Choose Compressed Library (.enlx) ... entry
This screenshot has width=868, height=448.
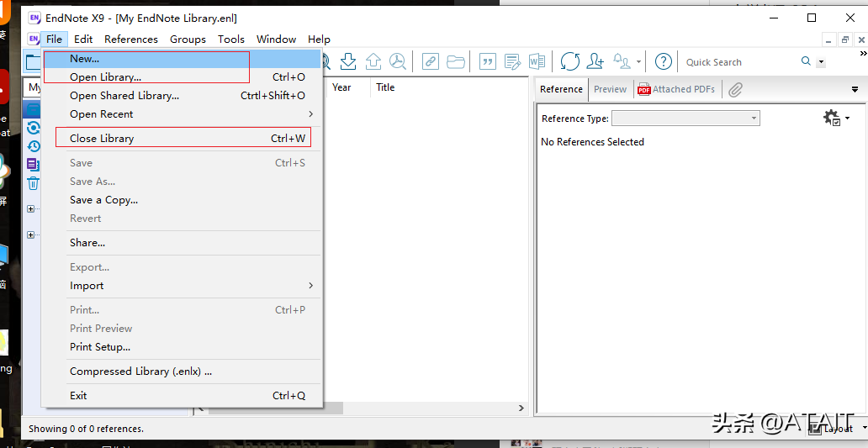[x=183, y=372]
